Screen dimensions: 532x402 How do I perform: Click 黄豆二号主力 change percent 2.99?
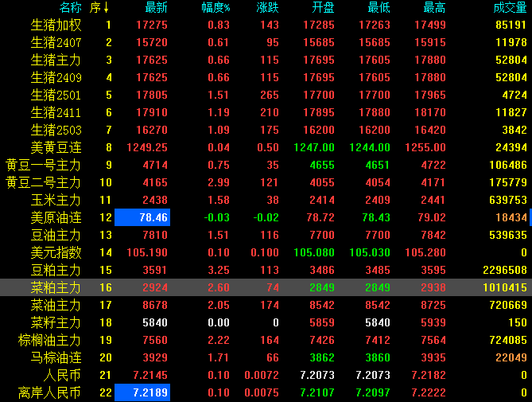tap(219, 182)
